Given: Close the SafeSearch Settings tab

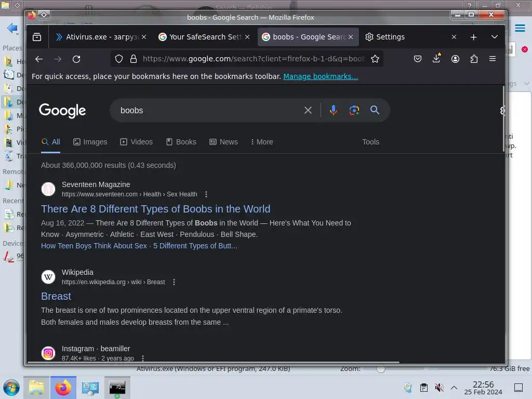Looking at the screenshot, I should point(247,37).
